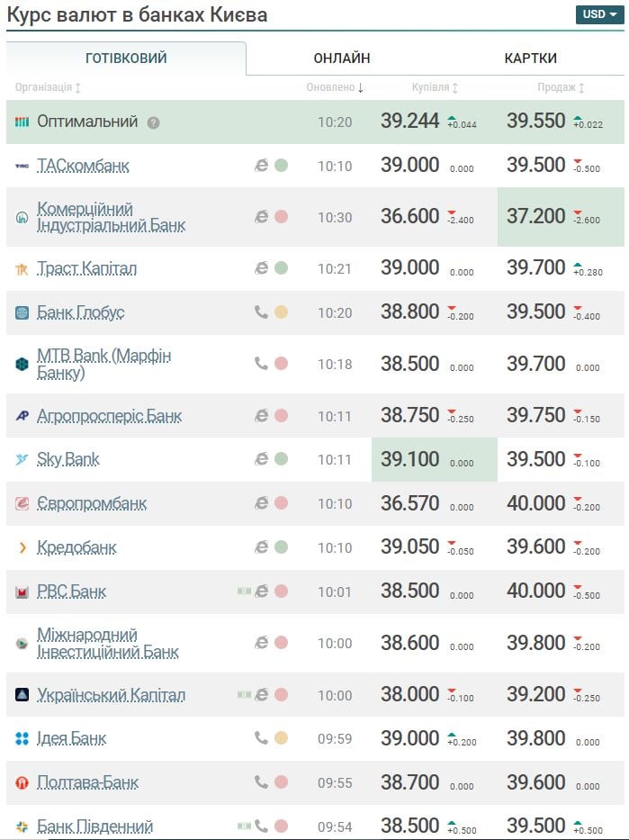Sort the table by Організація column
629x840 pixels.
click(49, 87)
